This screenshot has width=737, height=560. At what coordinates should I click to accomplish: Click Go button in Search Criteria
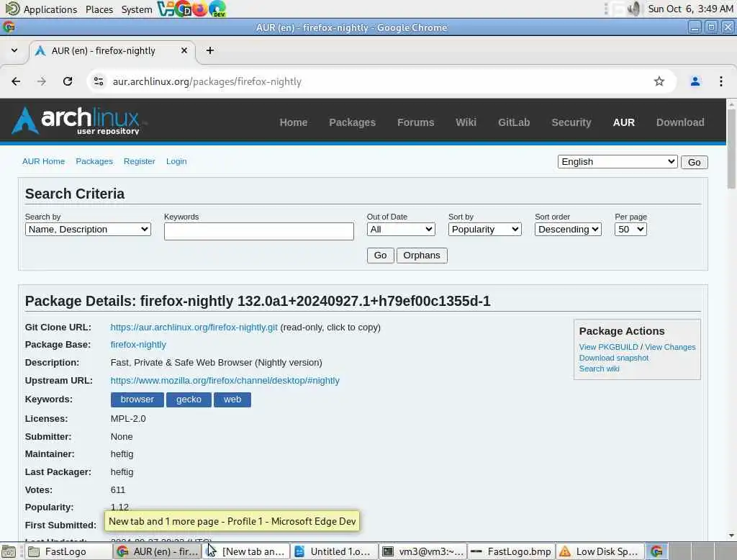pyautogui.click(x=380, y=256)
